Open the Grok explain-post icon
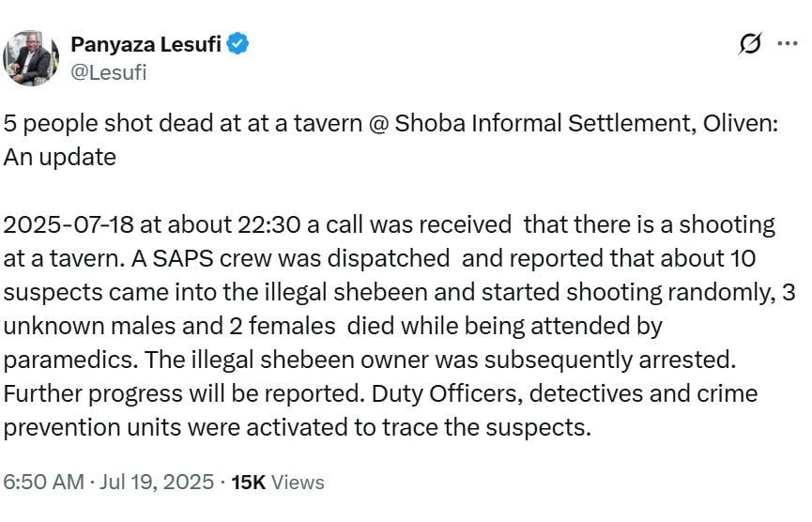 [x=750, y=43]
